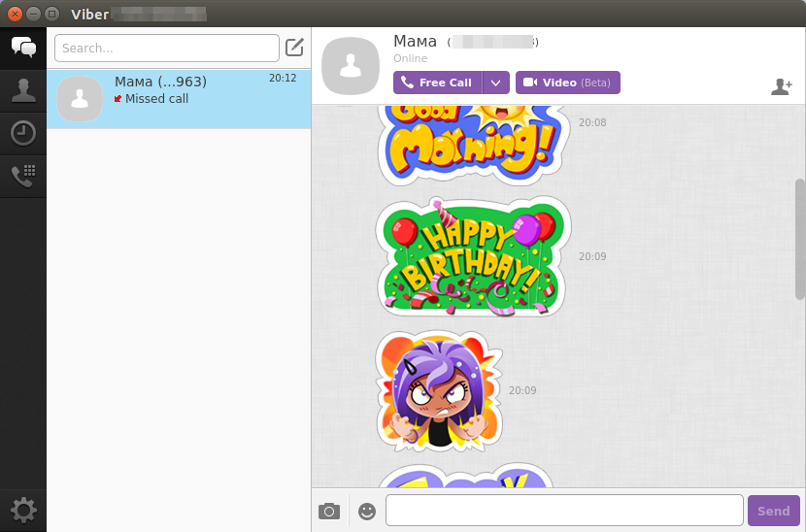This screenshot has height=532, width=806.
Task: Click the camera send photo icon
Action: click(x=329, y=511)
